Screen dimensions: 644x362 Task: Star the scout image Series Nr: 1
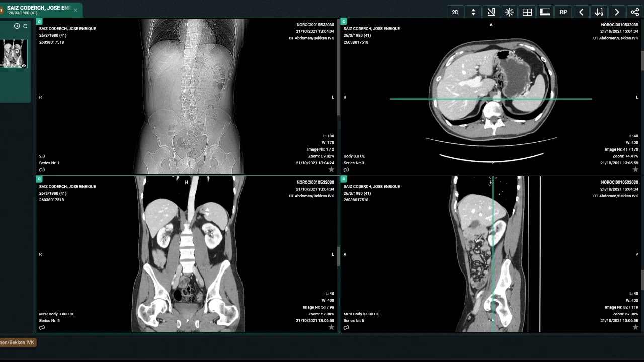[331, 170]
